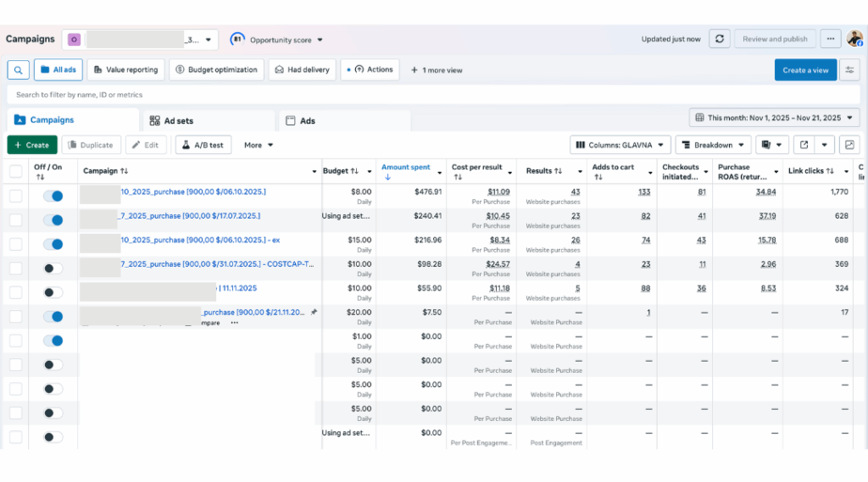The image size is (868, 482).
Task: Click the export table data icon
Action: tap(804, 145)
